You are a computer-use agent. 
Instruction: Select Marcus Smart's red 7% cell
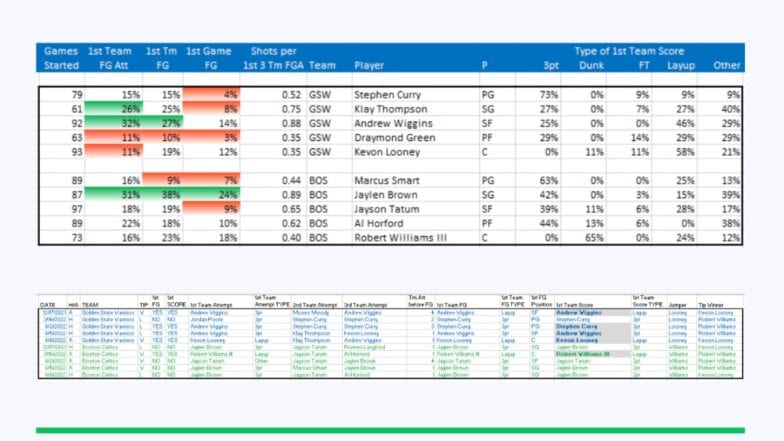coord(212,180)
